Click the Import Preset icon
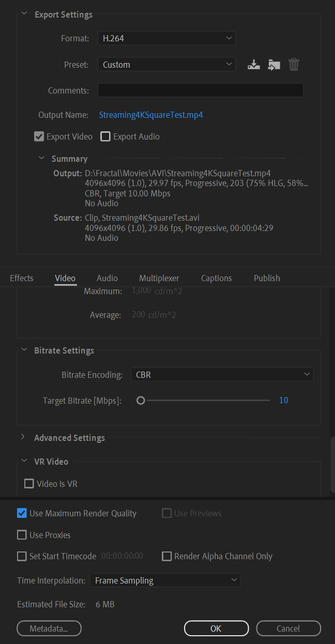 click(273, 64)
